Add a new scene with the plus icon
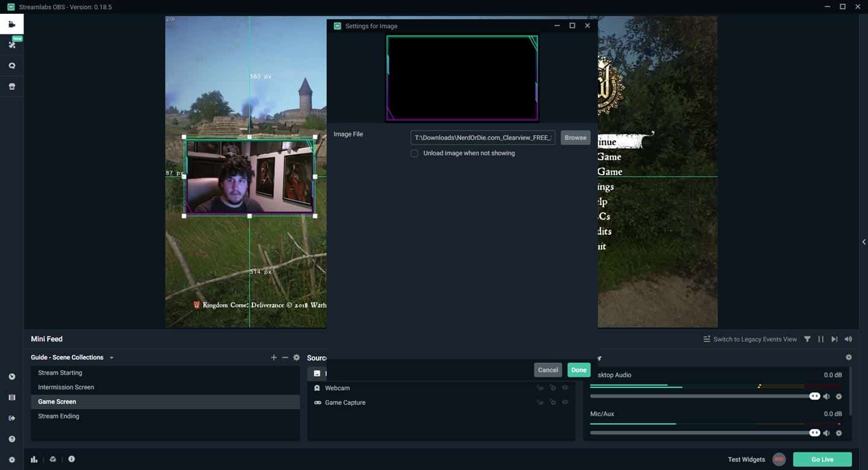The image size is (868, 470). (274, 357)
